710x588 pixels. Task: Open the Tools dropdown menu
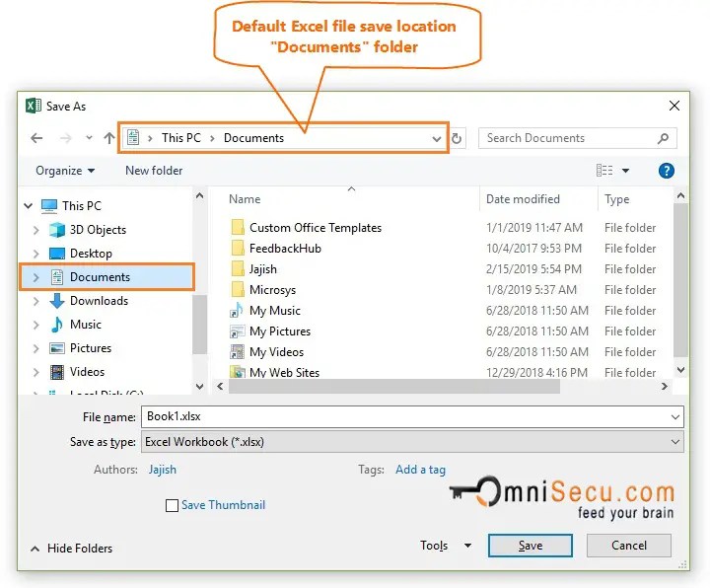pyautogui.click(x=446, y=546)
